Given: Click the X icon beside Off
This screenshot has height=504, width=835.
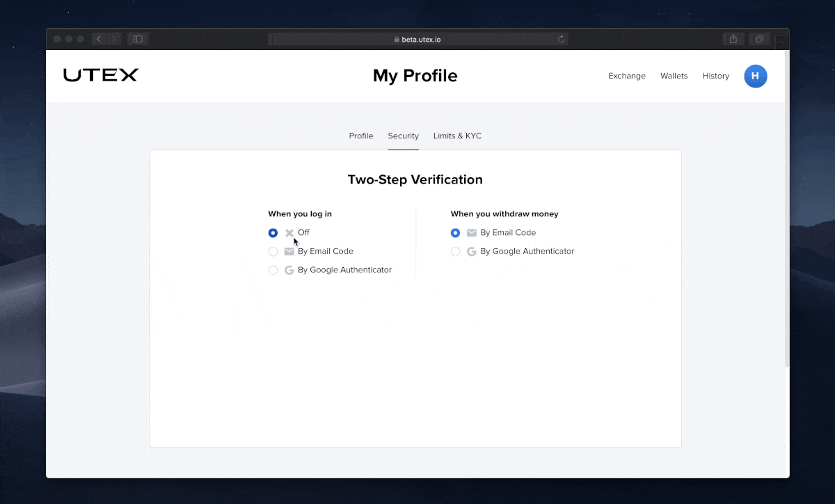Looking at the screenshot, I should click(289, 233).
